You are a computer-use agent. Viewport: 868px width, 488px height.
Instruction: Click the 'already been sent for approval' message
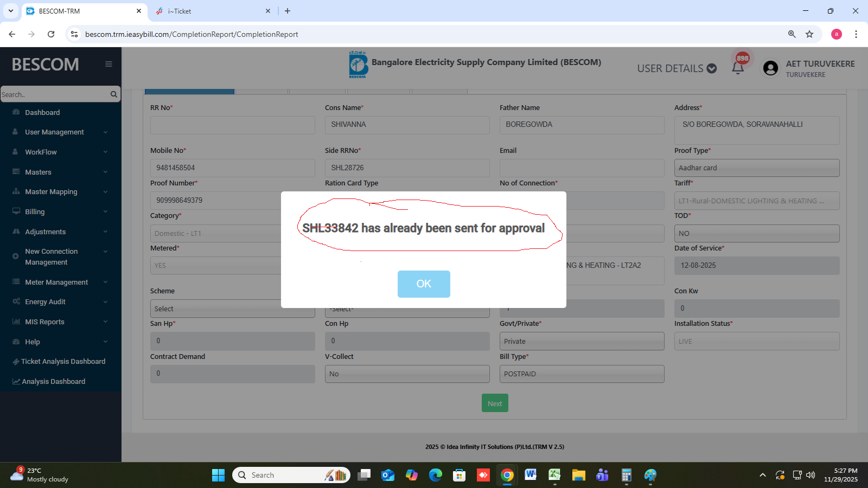423,228
